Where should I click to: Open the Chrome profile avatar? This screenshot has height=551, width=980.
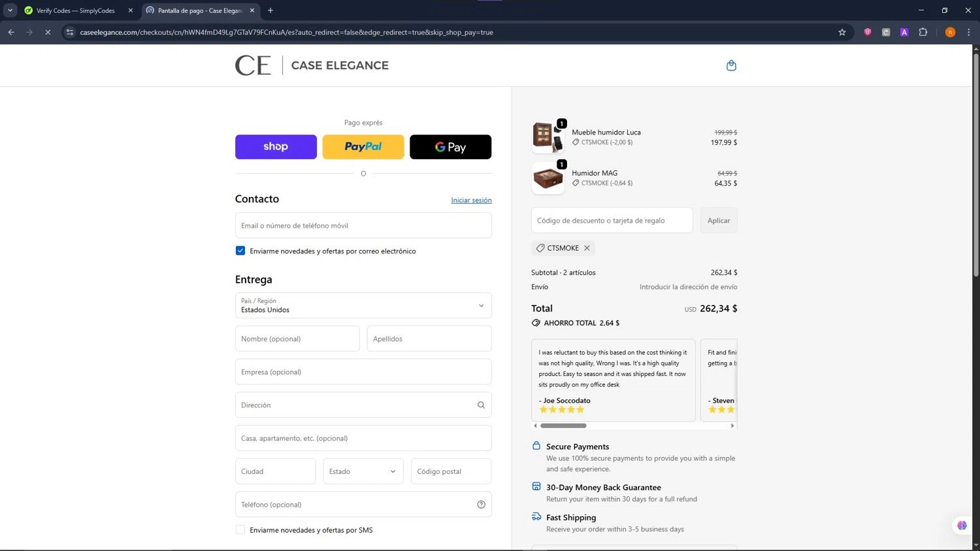click(x=951, y=32)
